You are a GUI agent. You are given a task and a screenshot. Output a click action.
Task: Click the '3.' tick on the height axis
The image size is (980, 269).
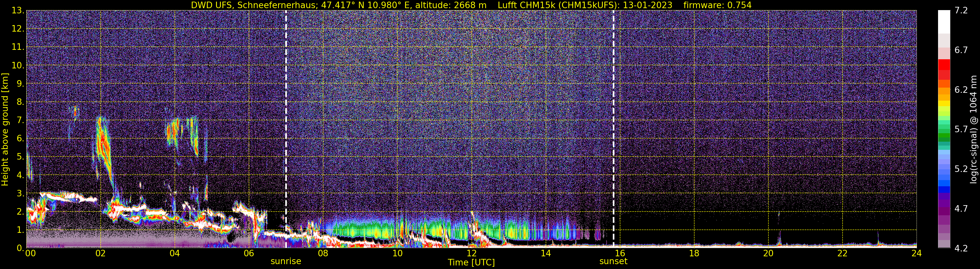20,193
